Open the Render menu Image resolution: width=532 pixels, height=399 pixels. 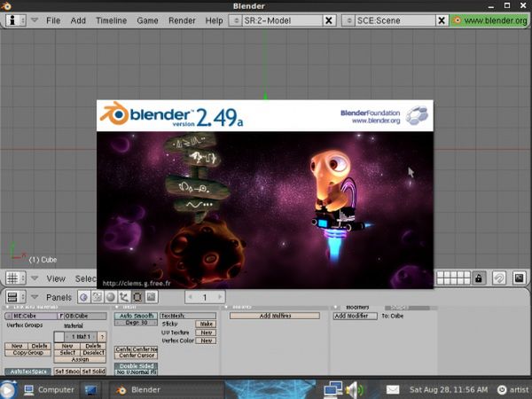pos(182,20)
